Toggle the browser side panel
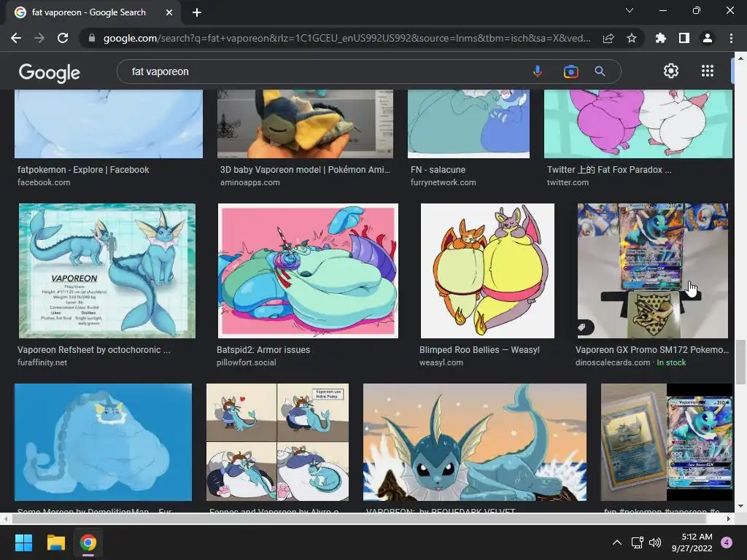Viewport: 747px width, 560px height. pyautogui.click(x=684, y=38)
